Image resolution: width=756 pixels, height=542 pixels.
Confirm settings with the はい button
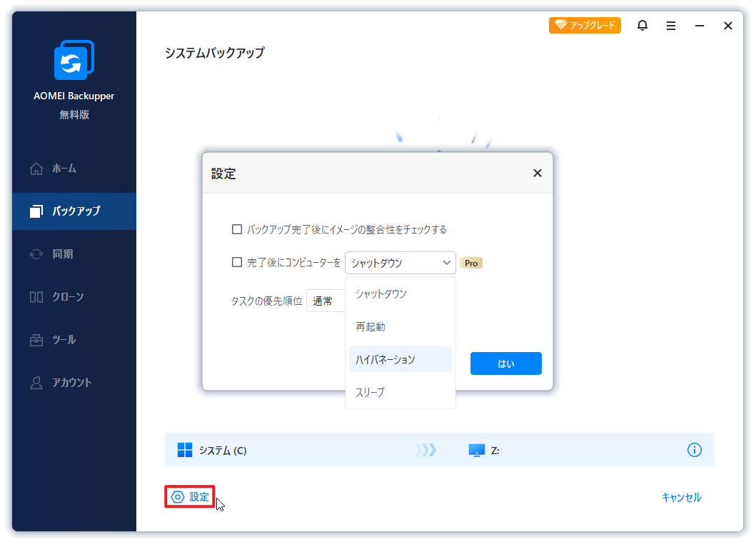coord(505,363)
